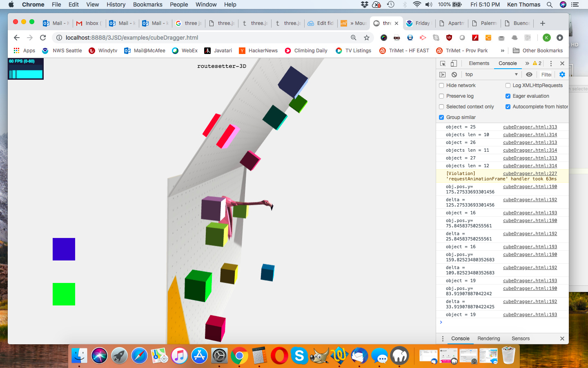
Task: Reload the page with the refresh icon
Action: [x=43, y=38]
